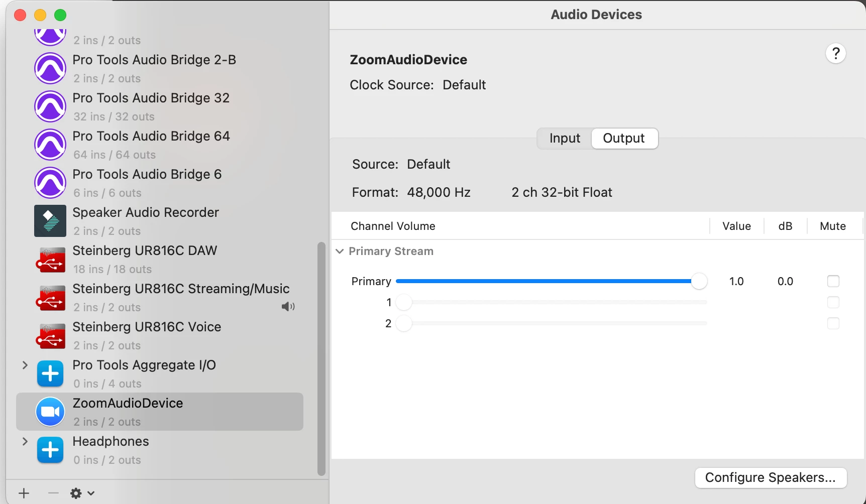Collapse the Primary Stream section
This screenshot has height=504, width=866.
pyautogui.click(x=340, y=251)
